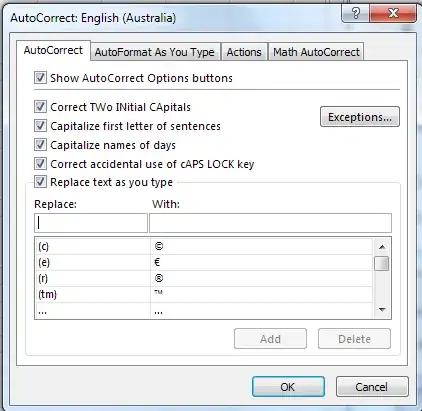Switch to the Actions tab
The height and width of the screenshot is (411, 422).
[244, 52]
